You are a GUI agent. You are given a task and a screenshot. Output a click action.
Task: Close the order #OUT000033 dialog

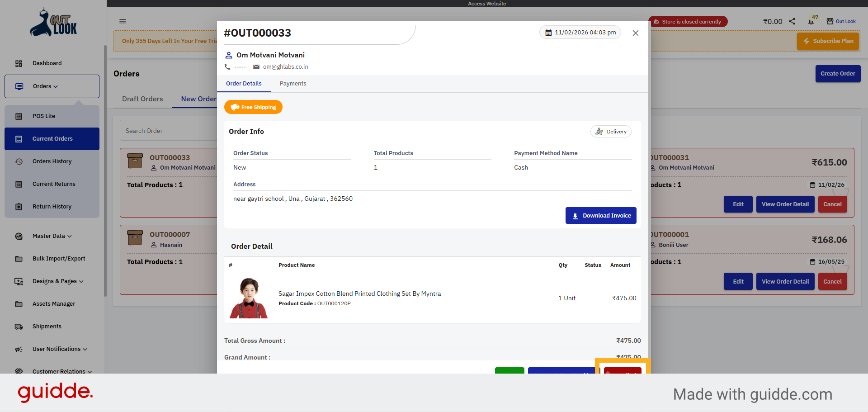coord(636,33)
